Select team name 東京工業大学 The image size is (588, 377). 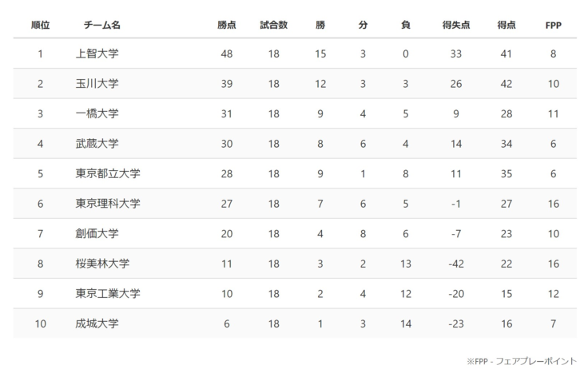[x=107, y=293]
